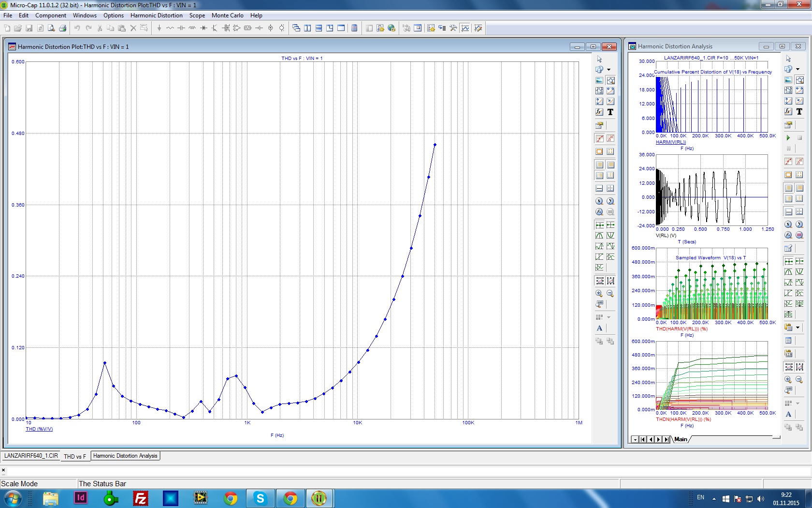The height and width of the screenshot is (508, 812).
Task: Open the Windows Start menu
Action: (13, 498)
